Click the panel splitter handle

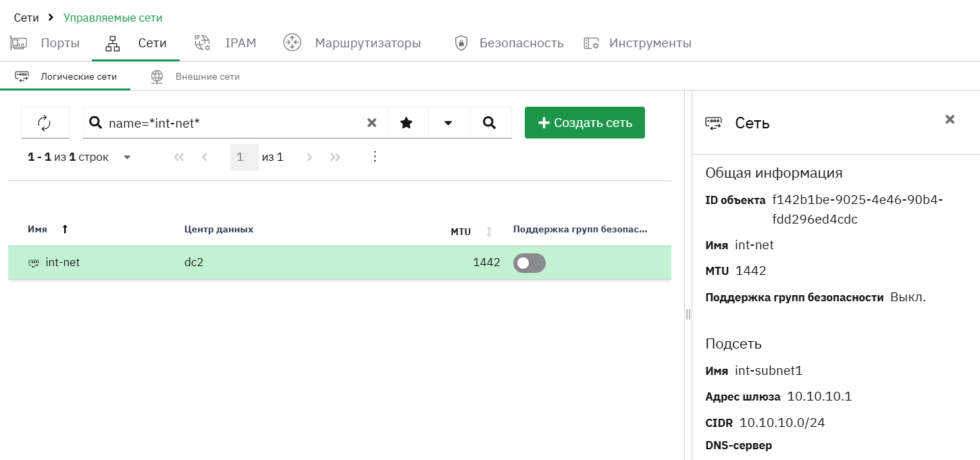point(688,314)
